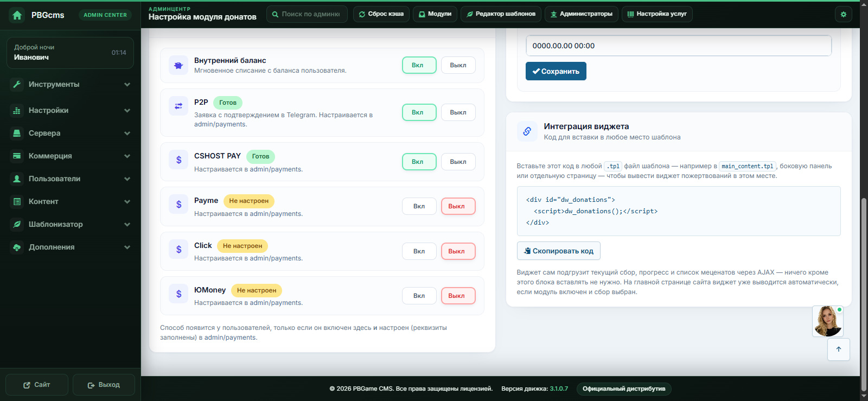Enable CSHOST PAY via Вкл
Image resolution: width=868 pixels, height=401 pixels.
[419, 162]
